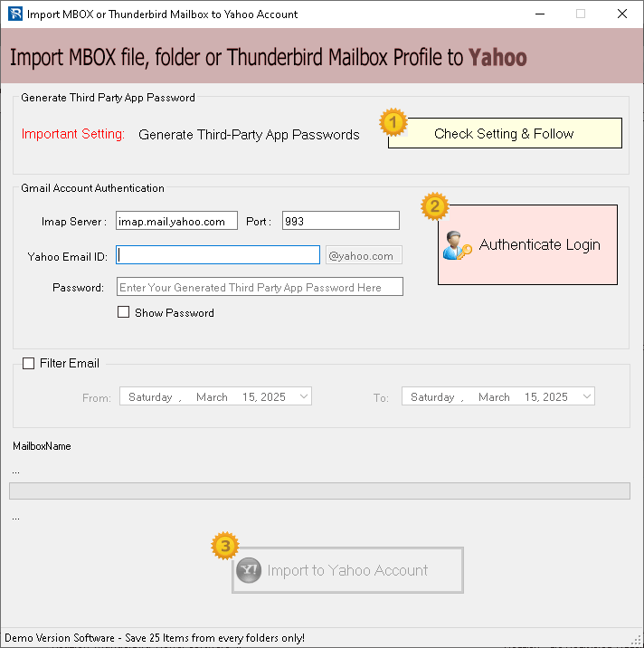Click the Password input field
Screen dimensions: 644x648
click(x=260, y=287)
